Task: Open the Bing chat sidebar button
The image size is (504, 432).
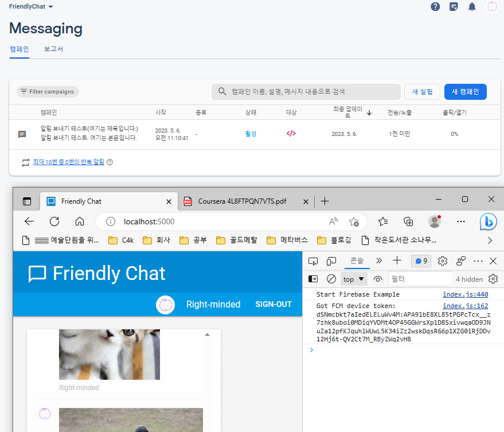Action: pyautogui.click(x=489, y=221)
